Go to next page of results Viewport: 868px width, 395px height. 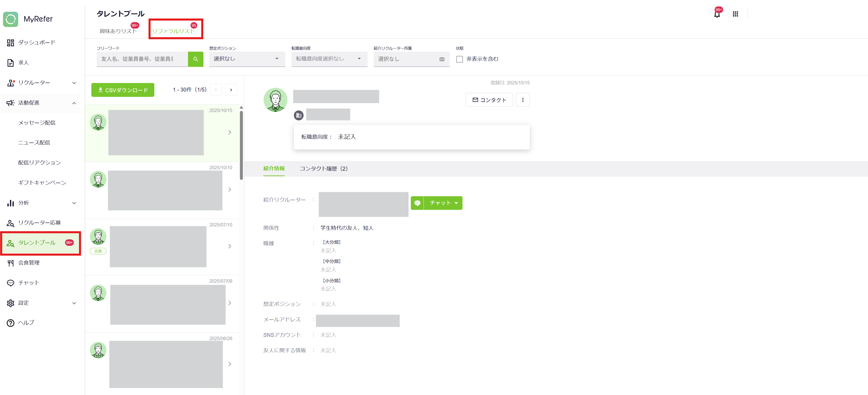[x=231, y=90]
